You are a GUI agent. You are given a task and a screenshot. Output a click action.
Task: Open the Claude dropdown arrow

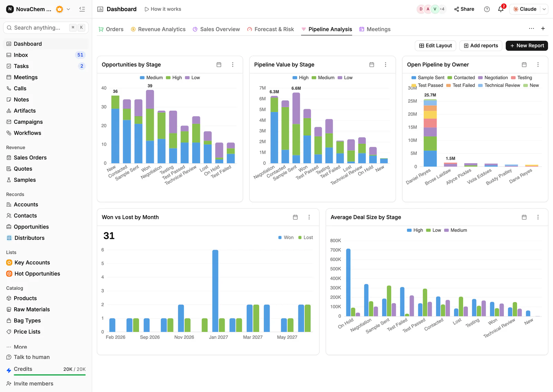tap(544, 9)
